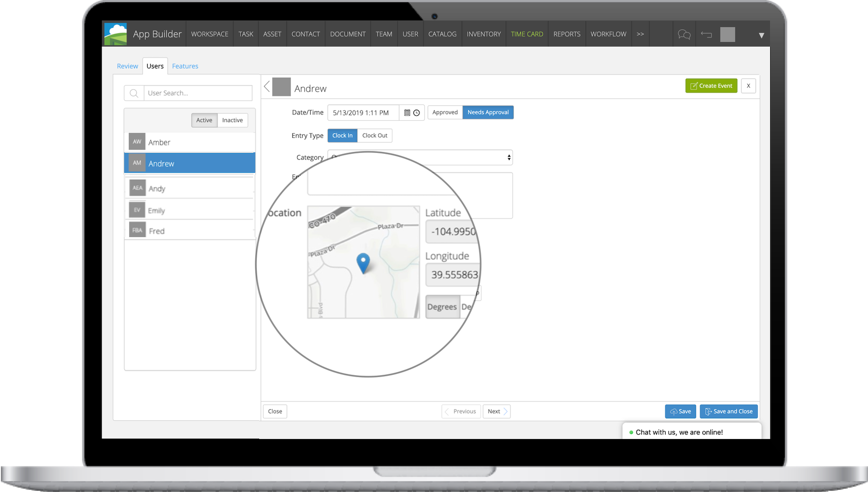Show Inactive users in the list

[x=232, y=120]
